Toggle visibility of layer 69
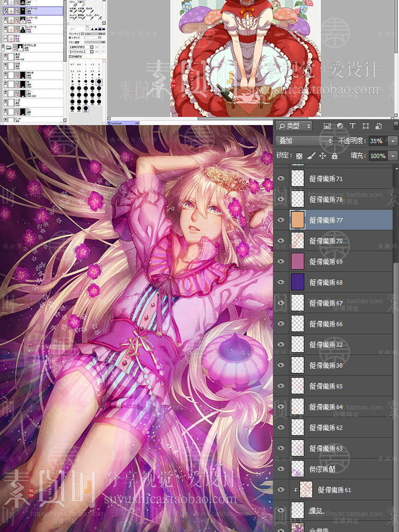The image size is (399, 532). [x=281, y=261]
